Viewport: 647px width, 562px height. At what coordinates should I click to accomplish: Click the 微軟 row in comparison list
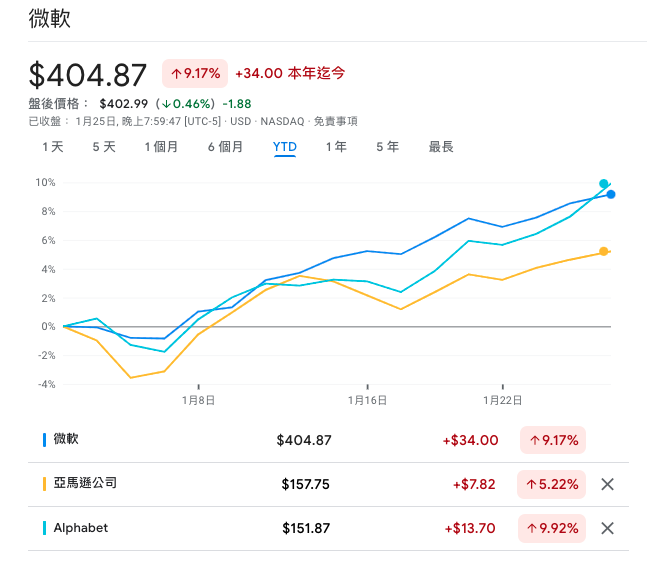click(x=328, y=440)
